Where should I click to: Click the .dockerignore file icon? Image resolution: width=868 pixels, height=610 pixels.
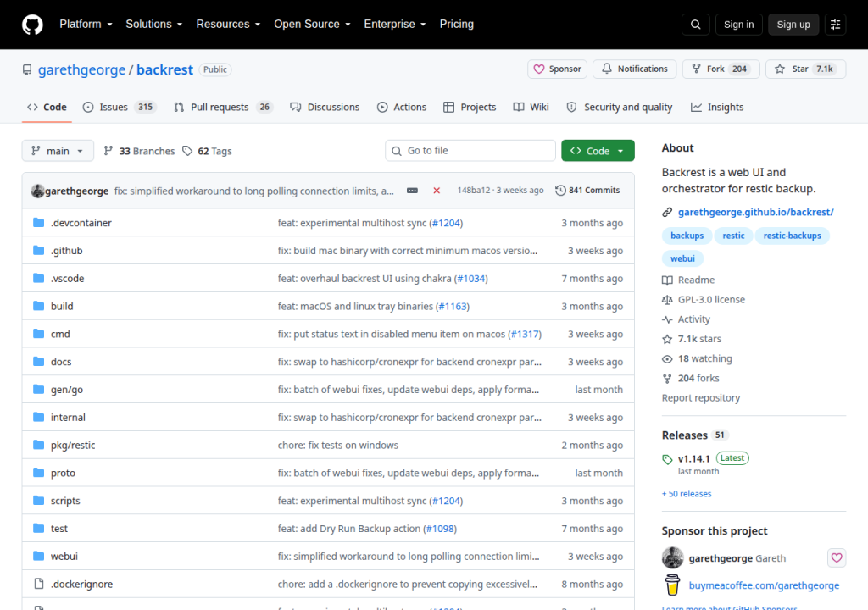tap(38, 584)
